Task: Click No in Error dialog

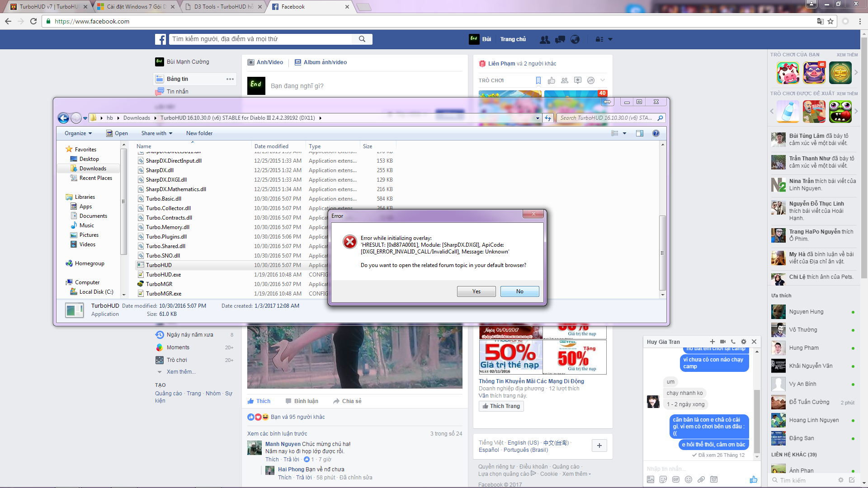Action: pyautogui.click(x=519, y=291)
